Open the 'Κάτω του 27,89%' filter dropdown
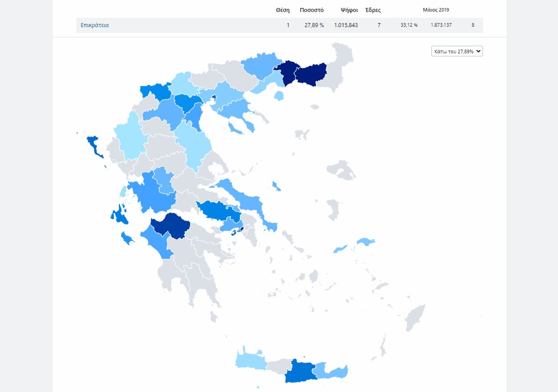 click(x=457, y=51)
